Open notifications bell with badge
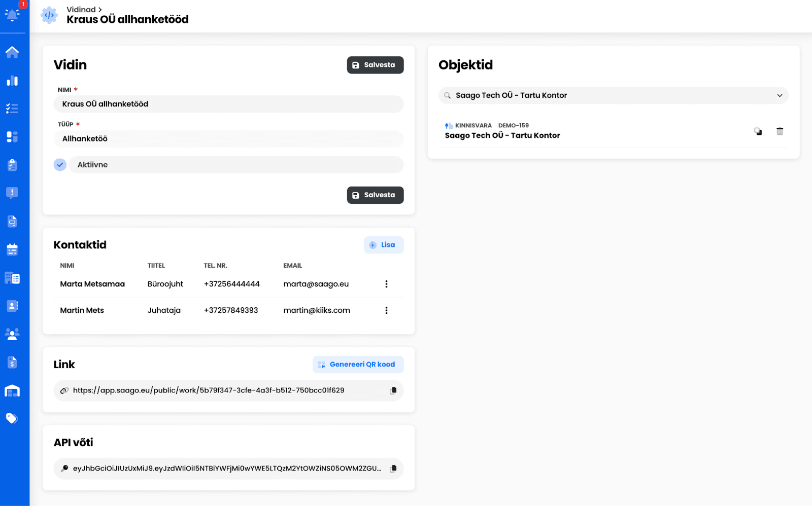 click(x=12, y=14)
